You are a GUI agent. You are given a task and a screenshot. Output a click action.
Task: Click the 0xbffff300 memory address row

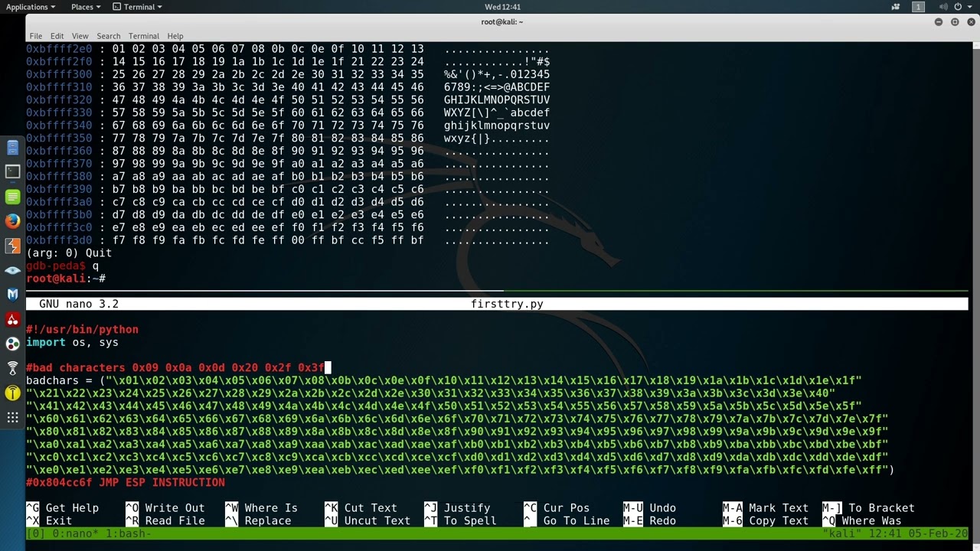(288, 75)
